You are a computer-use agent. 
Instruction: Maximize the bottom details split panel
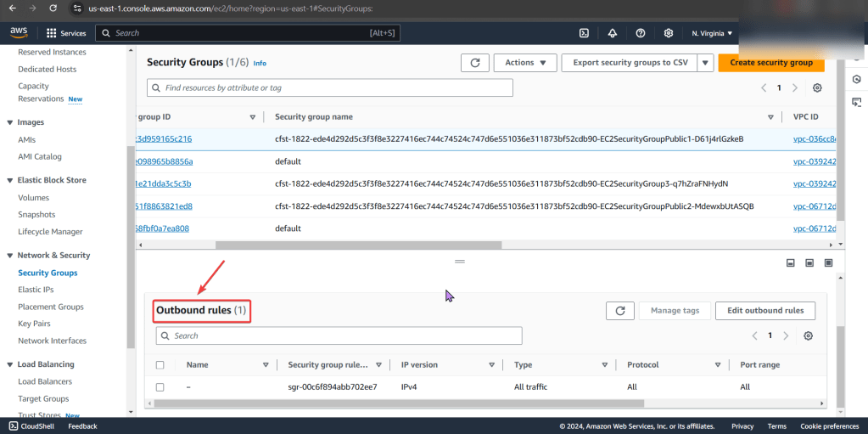click(x=828, y=263)
